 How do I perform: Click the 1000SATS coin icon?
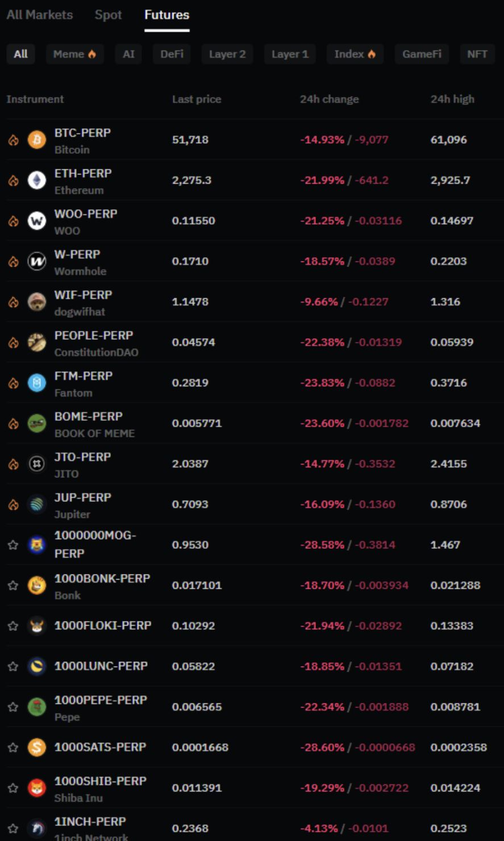point(37,747)
